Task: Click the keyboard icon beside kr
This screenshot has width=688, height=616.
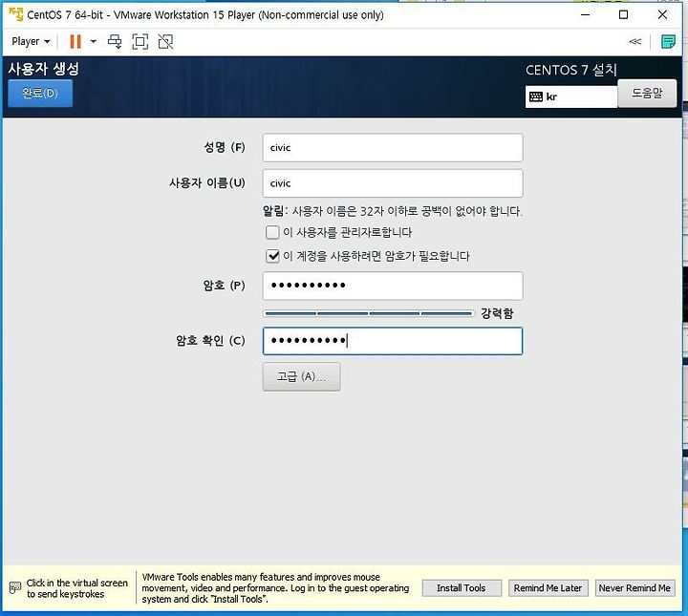Action: (x=536, y=96)
